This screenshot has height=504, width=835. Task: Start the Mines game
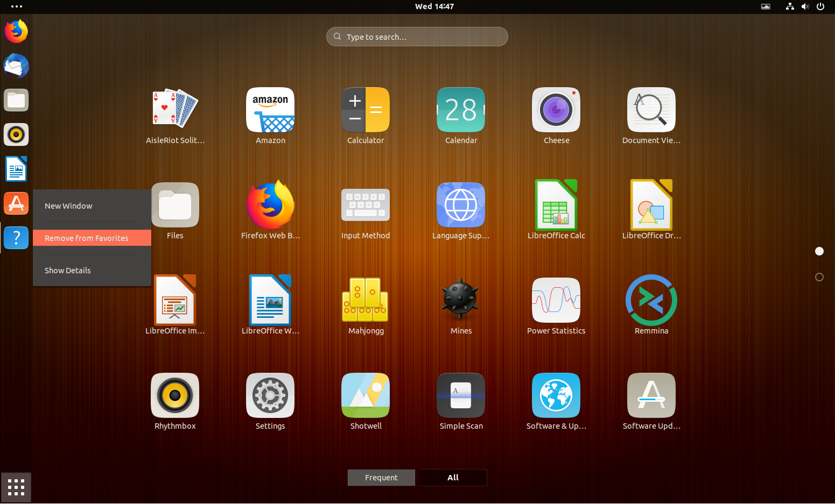[461, 300]
